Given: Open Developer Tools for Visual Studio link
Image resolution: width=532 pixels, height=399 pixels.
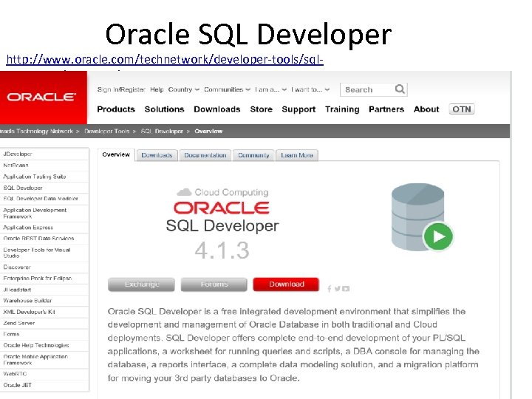Looking at the screenshot, I should [x=44, y=253].
